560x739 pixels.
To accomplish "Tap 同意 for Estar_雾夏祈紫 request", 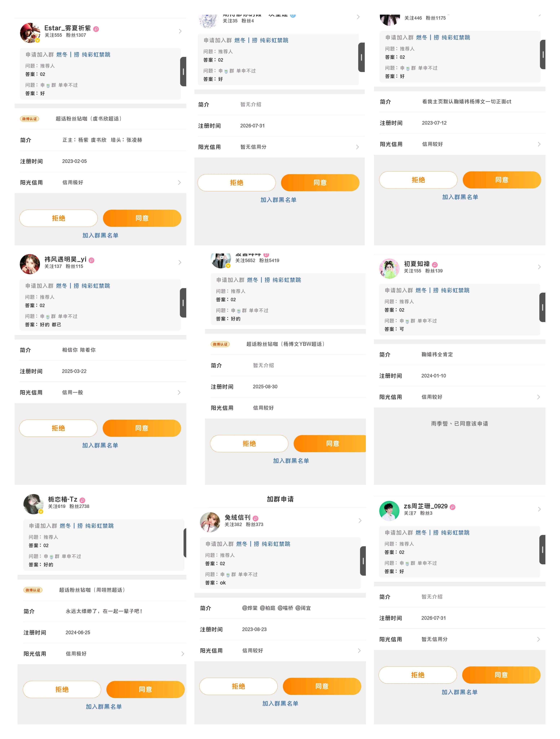I will (x=142, y=218).
